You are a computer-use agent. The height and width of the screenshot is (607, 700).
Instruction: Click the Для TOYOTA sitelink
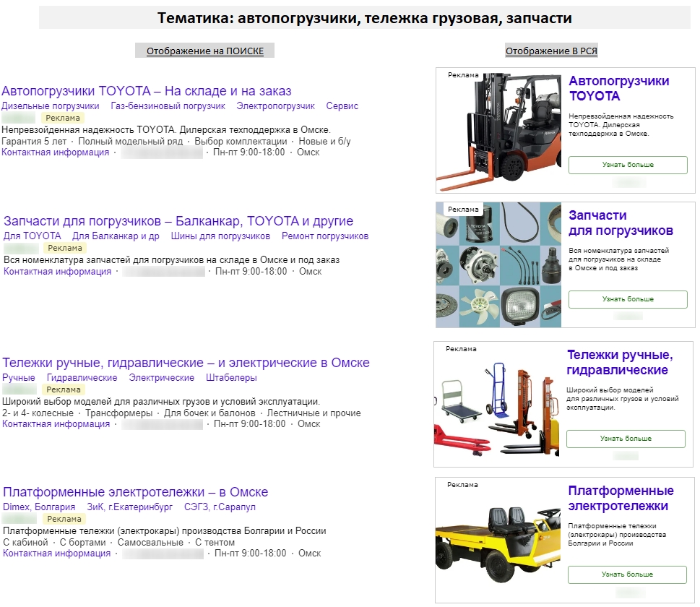click(32, 236)
